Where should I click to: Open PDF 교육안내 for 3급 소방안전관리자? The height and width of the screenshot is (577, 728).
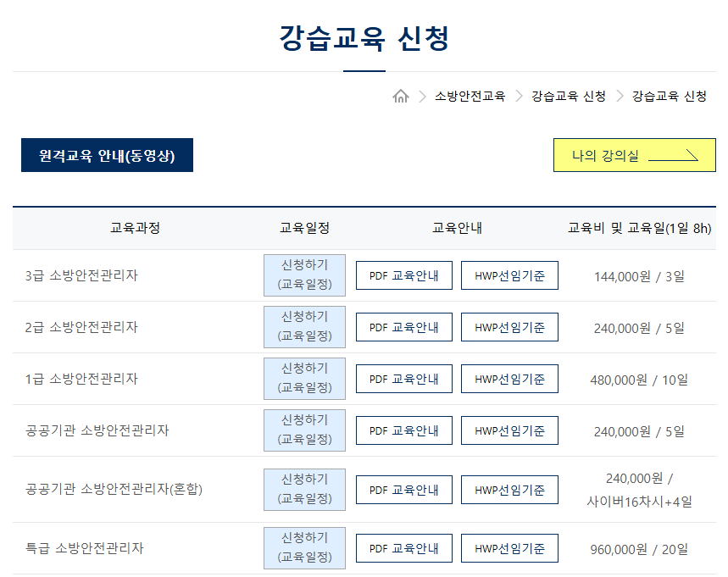(404, 275)
